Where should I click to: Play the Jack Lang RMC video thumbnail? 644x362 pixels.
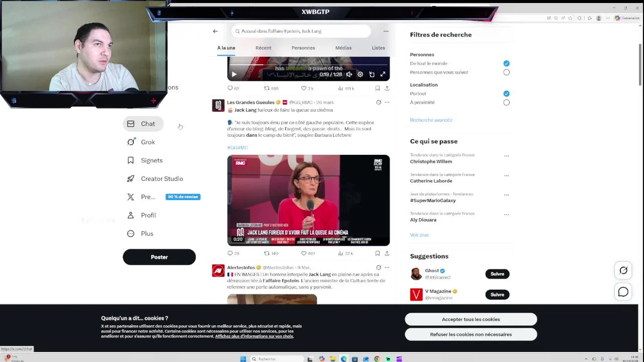point(308,200)
